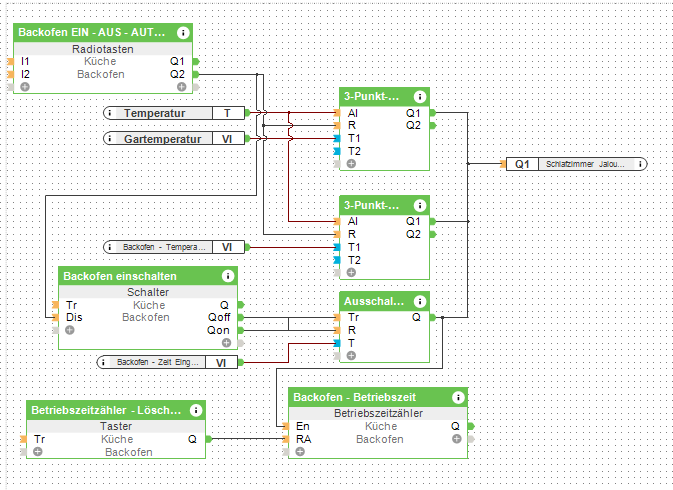Click plus icon below Tr on Taster block

38,452
